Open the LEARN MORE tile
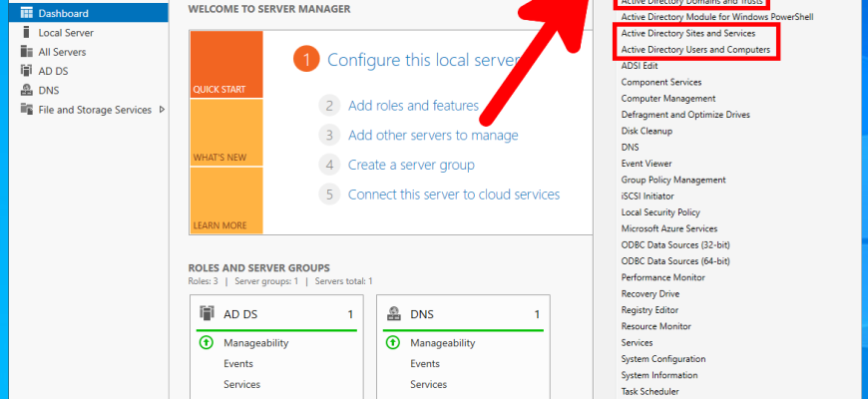The width and height of the screenshot is (868, 399). click(225, 201)
